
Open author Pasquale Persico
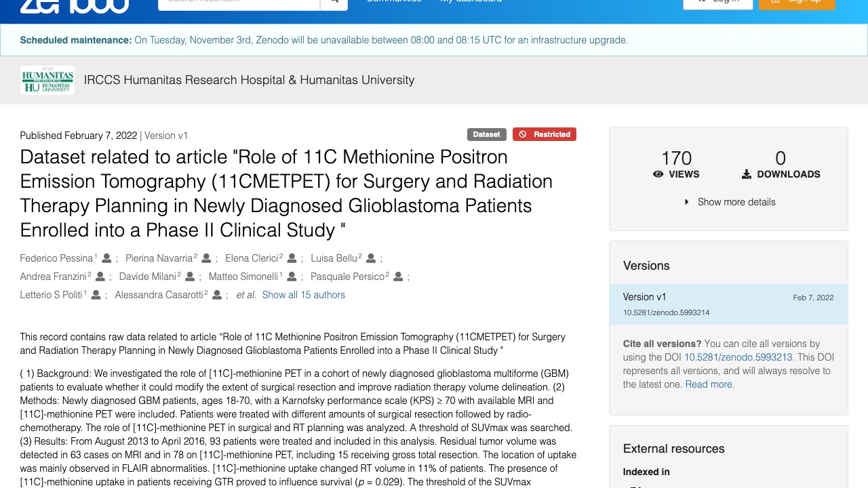point(348,277)
